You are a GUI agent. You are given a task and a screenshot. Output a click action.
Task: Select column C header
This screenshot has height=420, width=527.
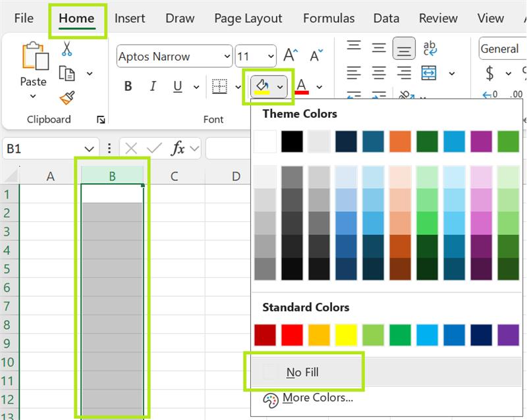point(174,176)
